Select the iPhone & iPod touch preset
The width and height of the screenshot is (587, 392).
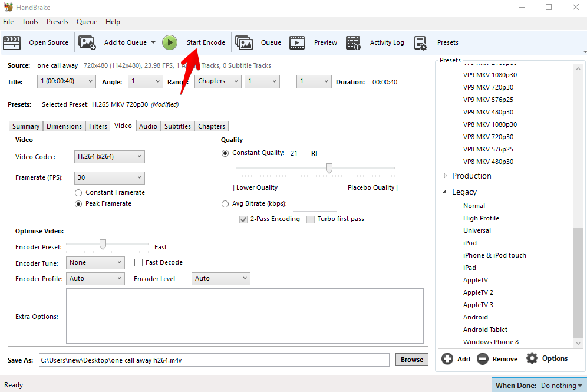[494, 255]
